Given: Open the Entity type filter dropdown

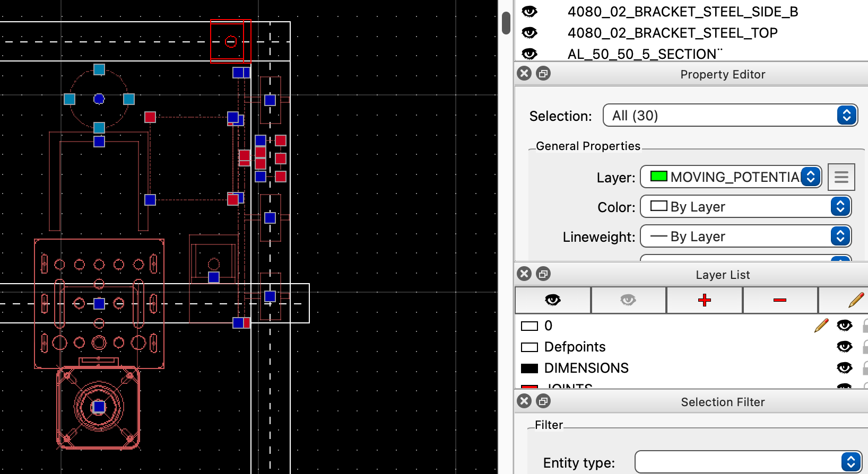Looking at the screenshot, I should (x=748, y=462).
